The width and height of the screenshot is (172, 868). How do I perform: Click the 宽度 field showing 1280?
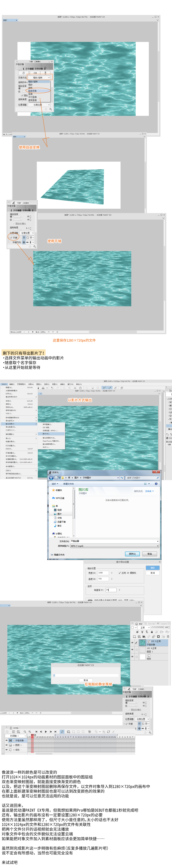(103, 573)
